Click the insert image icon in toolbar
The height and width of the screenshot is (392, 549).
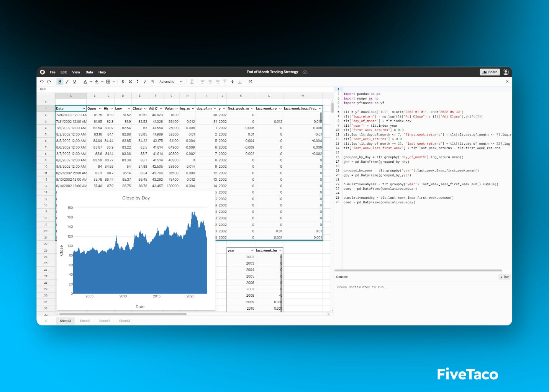click(x=251, y=82)
